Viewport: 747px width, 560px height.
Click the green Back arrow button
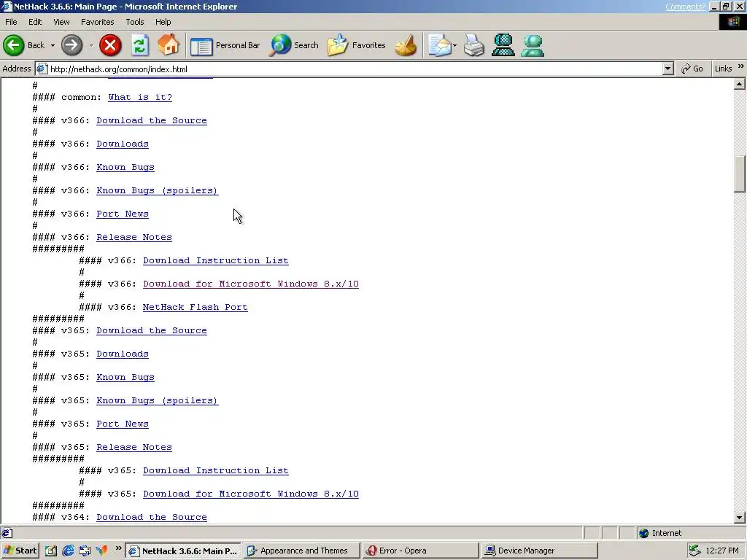click(x=13, y=45)
